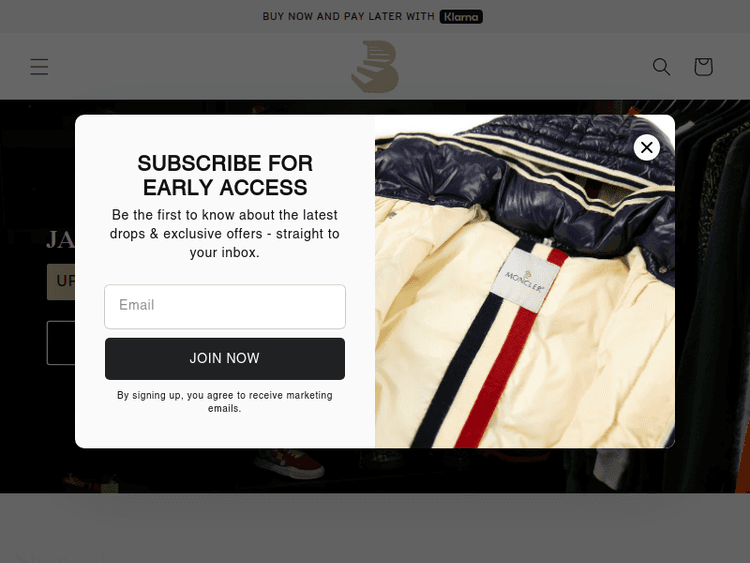The height and width of the screenshot is (563, 750).
Task: Open the hamburger navigation menu
Action: point(39,66)
